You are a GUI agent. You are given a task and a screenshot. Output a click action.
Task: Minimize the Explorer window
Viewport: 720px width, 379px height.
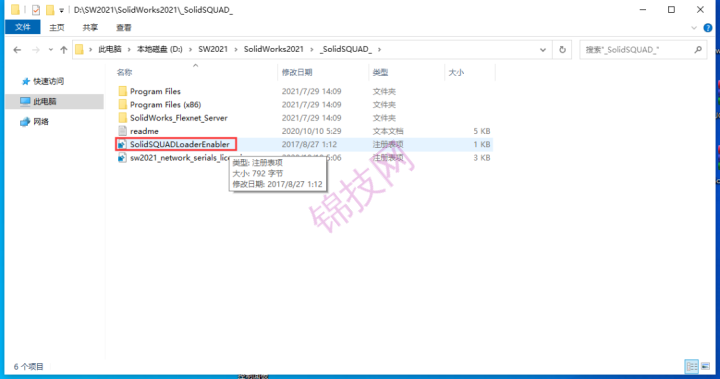tap(643, 10)
